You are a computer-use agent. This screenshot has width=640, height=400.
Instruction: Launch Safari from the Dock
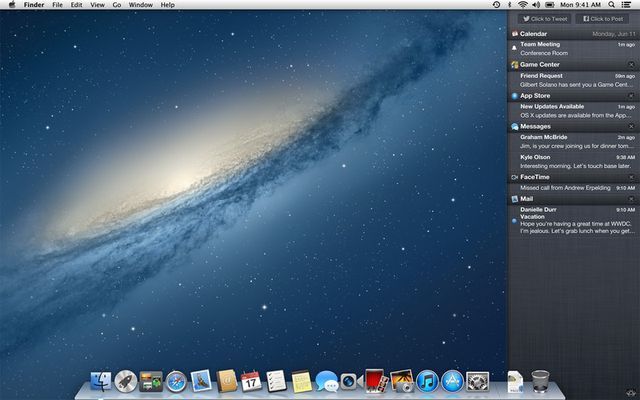point(176,381)
